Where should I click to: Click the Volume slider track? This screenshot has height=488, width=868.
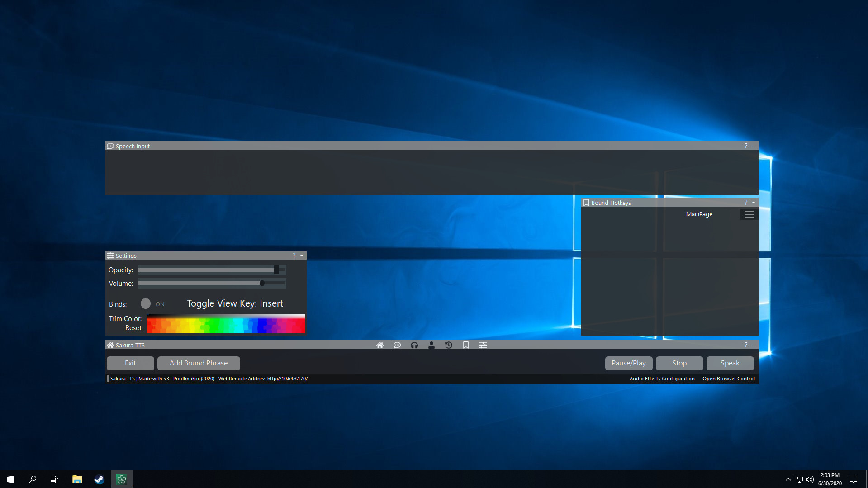204,284
